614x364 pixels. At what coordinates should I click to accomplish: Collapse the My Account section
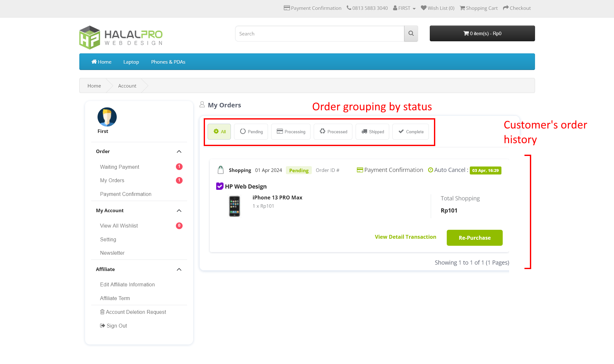179,211
